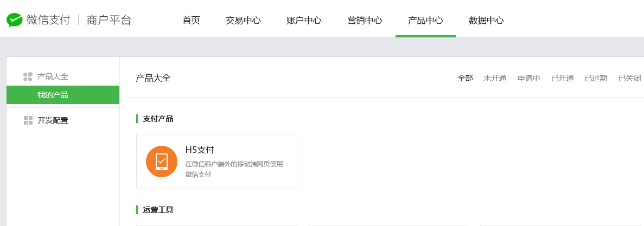Show 全部 products filter
644x226 pixels.
click(465, 78)
